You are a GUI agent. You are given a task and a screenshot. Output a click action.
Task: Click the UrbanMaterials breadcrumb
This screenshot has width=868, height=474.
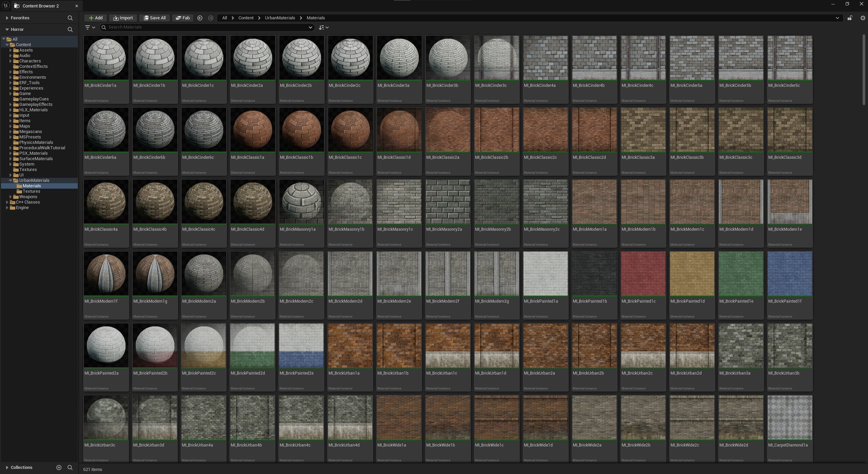(x=280, y=18)
